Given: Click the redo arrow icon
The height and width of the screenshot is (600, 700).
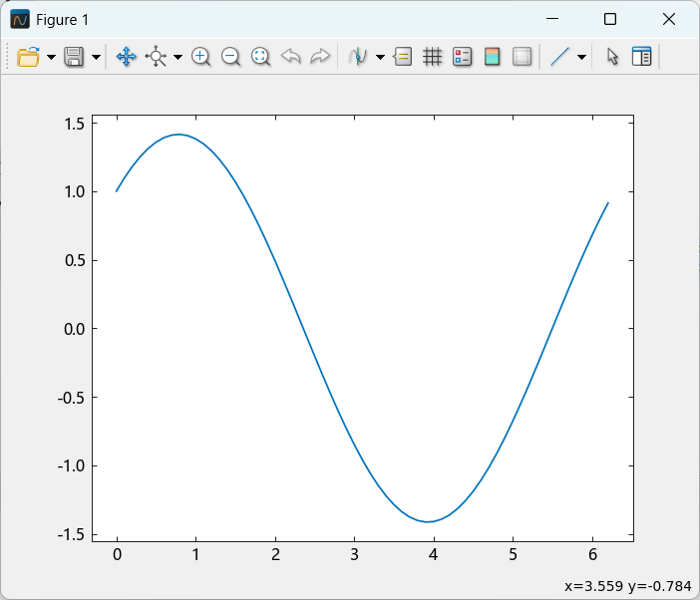Looking at the screenshot, I should 320,57.
